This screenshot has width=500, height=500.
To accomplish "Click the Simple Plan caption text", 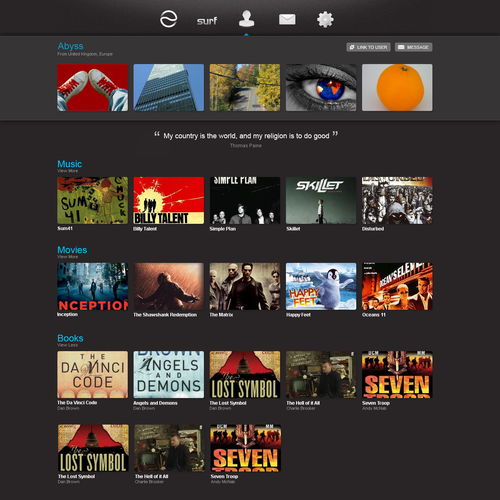I will click(223, 229).
